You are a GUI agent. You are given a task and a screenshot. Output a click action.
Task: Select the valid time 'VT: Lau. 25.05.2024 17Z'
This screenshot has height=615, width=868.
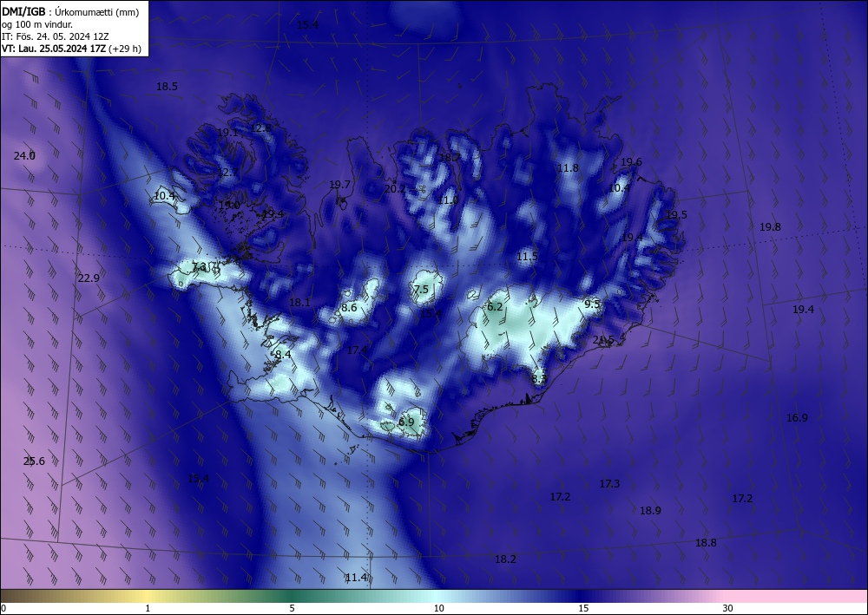point(54,49)
